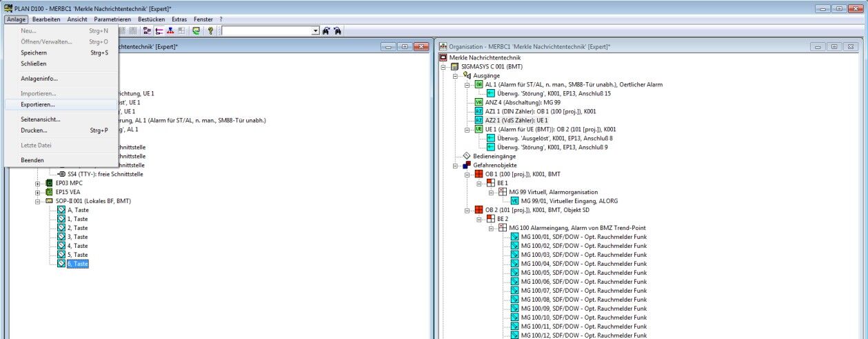
Task: Open the Bearbeiten menu
Action: (x=47, y=19)
